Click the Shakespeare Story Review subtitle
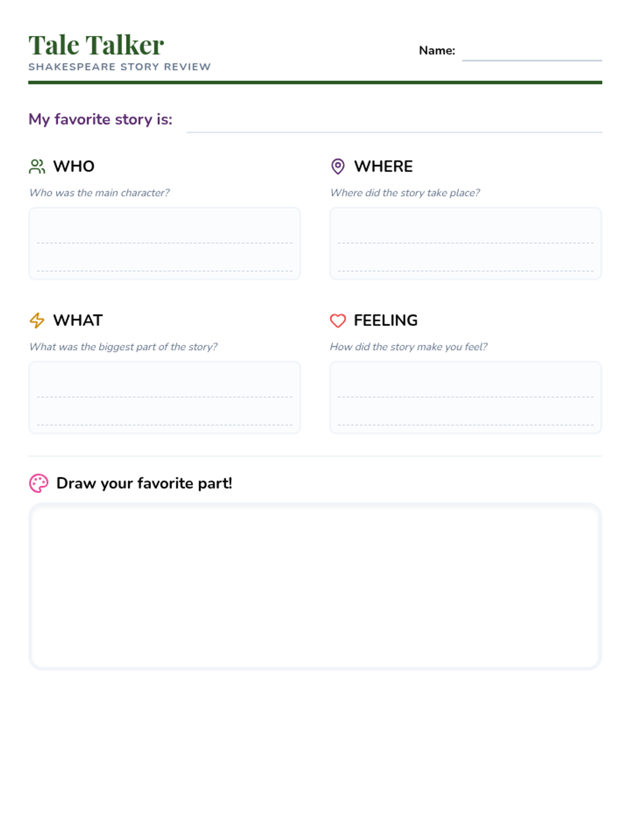Screen dimensions: 630x840 point(119,67)
